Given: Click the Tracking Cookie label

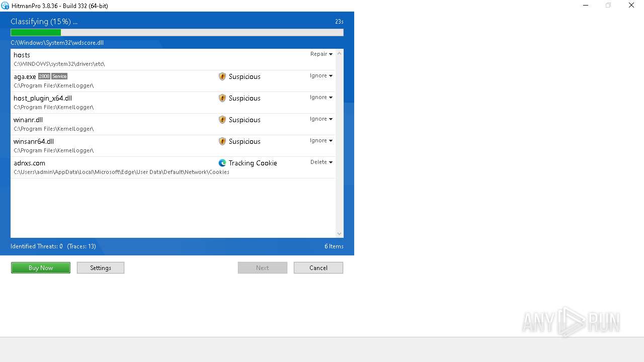Looking at the screenshot, I should [253, 163].
